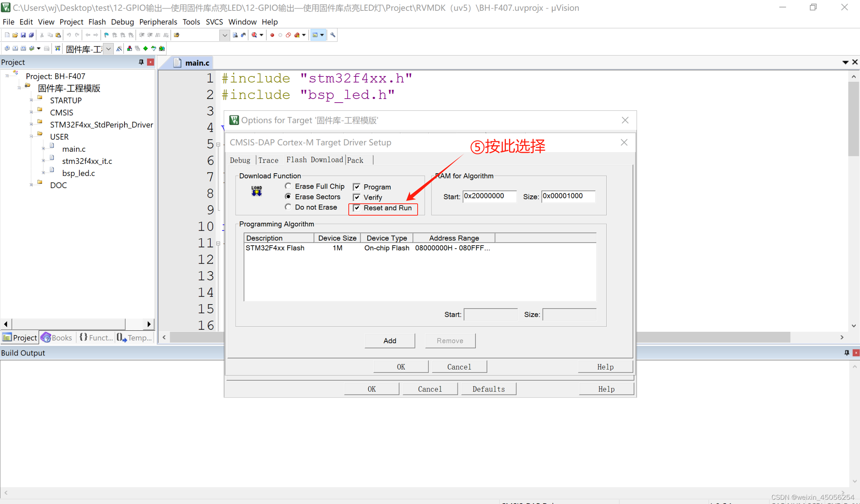This screenshot has width=860, height=504.
Task: Click the Save All toolbar icon
Action: (x=32, y=35)
